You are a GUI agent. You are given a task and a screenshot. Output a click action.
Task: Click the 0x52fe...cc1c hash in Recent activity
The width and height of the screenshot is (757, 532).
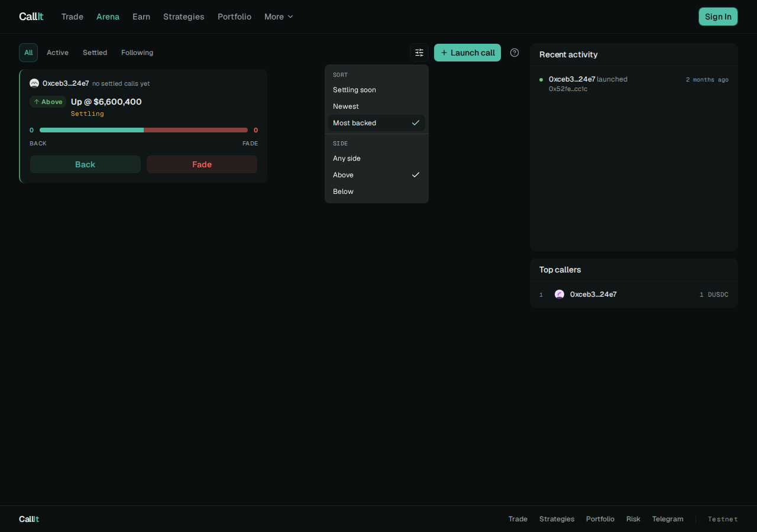pyautogui.click(x=568, y=89)
